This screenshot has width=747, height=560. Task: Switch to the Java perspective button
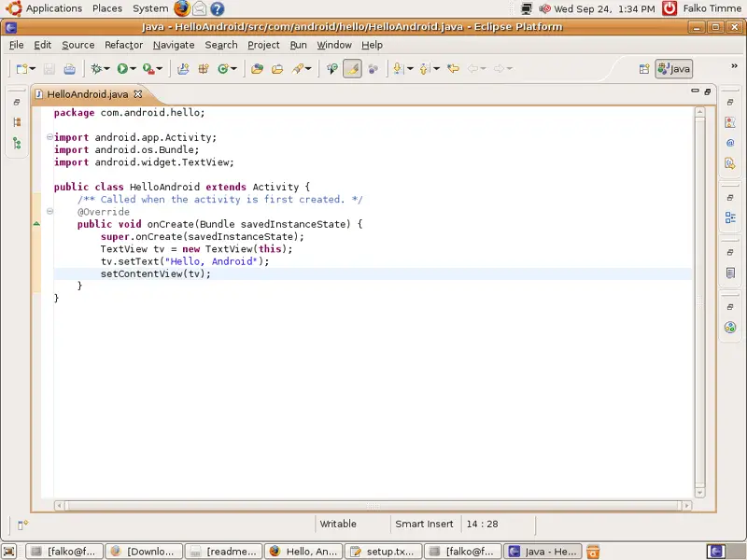673,69
